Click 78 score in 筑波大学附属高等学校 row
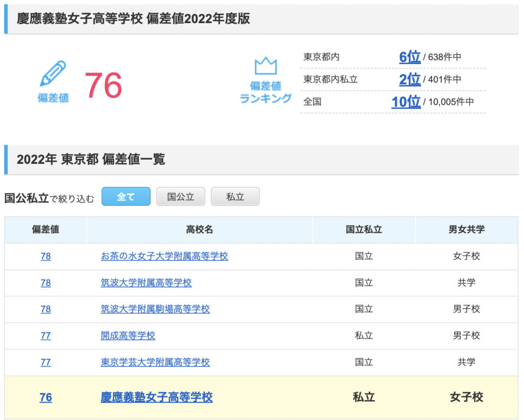 coord(46,283)
